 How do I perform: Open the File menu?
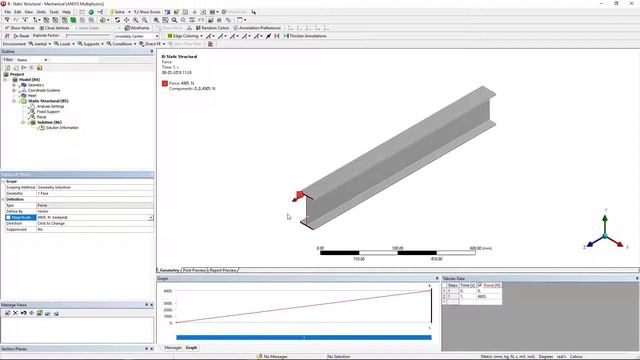[x=7, y=12]
